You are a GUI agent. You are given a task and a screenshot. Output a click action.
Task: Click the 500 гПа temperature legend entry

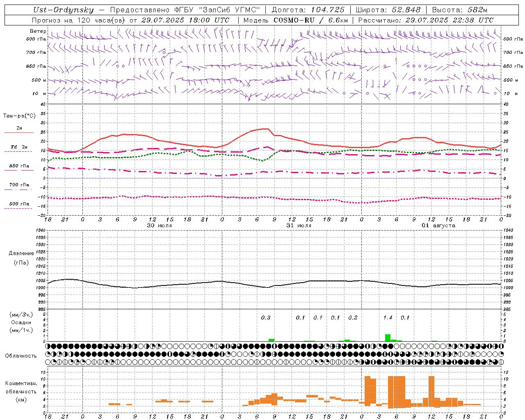[19, 204]
